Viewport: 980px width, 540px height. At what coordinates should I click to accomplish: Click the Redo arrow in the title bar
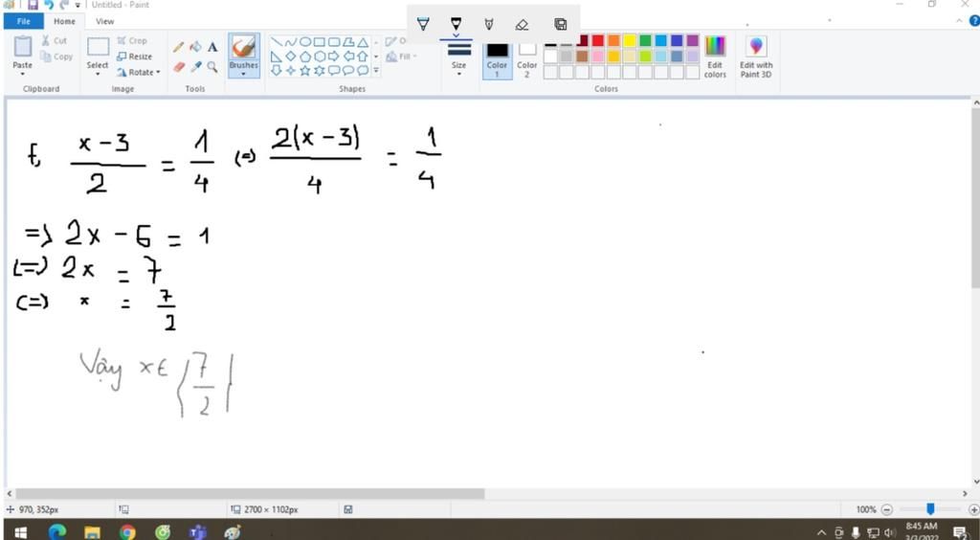pyautogui.click(x=64, y=5)
